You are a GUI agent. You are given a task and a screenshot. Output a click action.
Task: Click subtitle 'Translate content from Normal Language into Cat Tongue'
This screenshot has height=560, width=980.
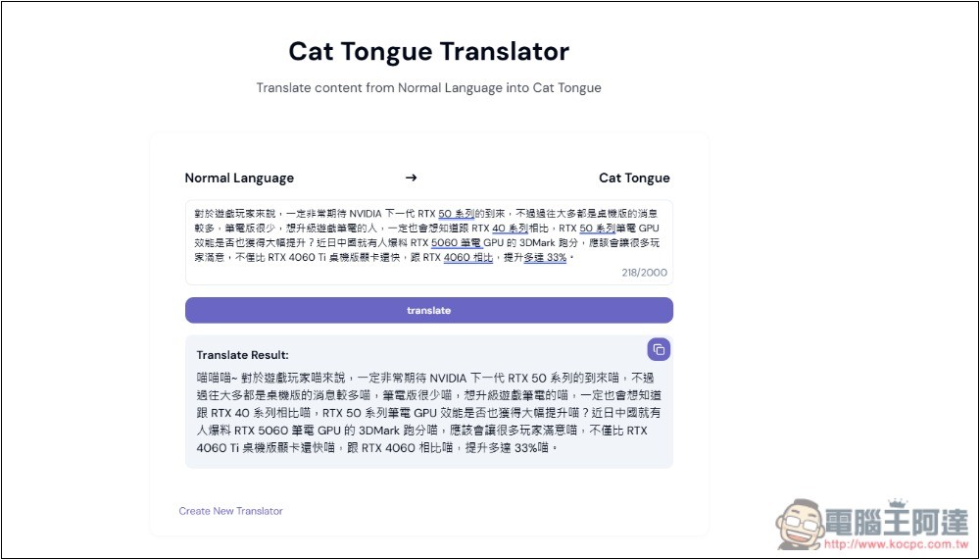tap(429, 87)
